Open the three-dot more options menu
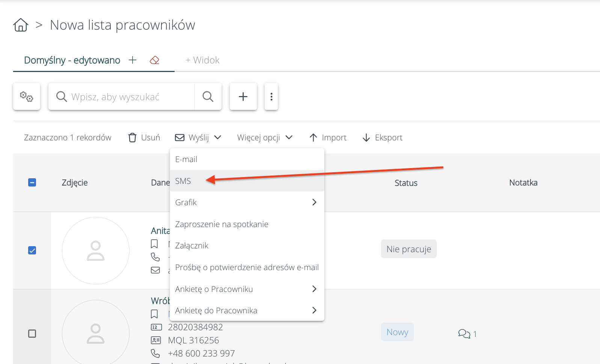600x364 pixels. 271,97
